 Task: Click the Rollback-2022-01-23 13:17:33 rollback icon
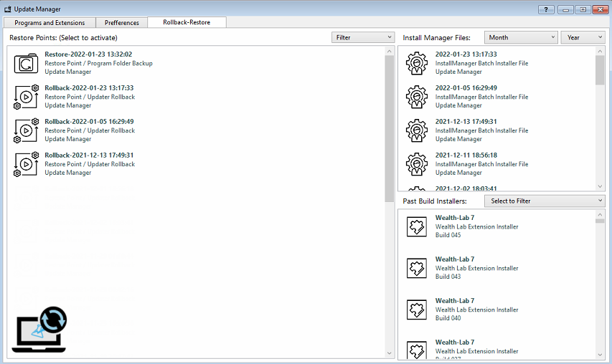click(26, 97)
